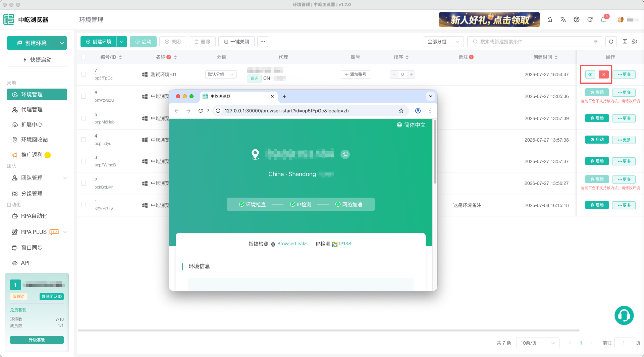The height and width of the screenshot is (357, 644).
Task: Click the horizontal table scrollbar
Action: [329, 330]
